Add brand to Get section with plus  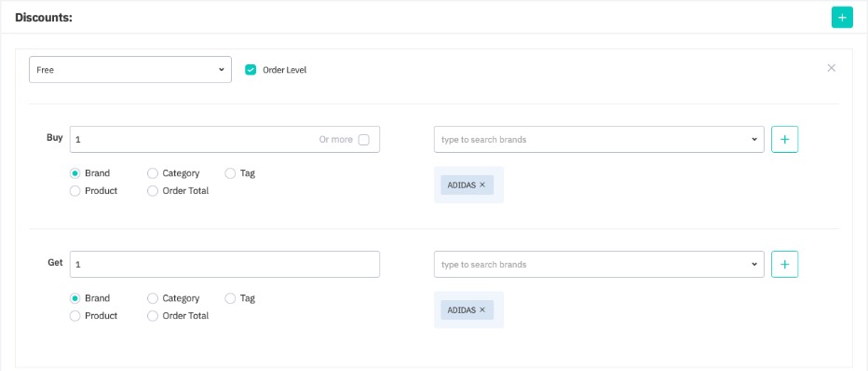pos(784,265)
